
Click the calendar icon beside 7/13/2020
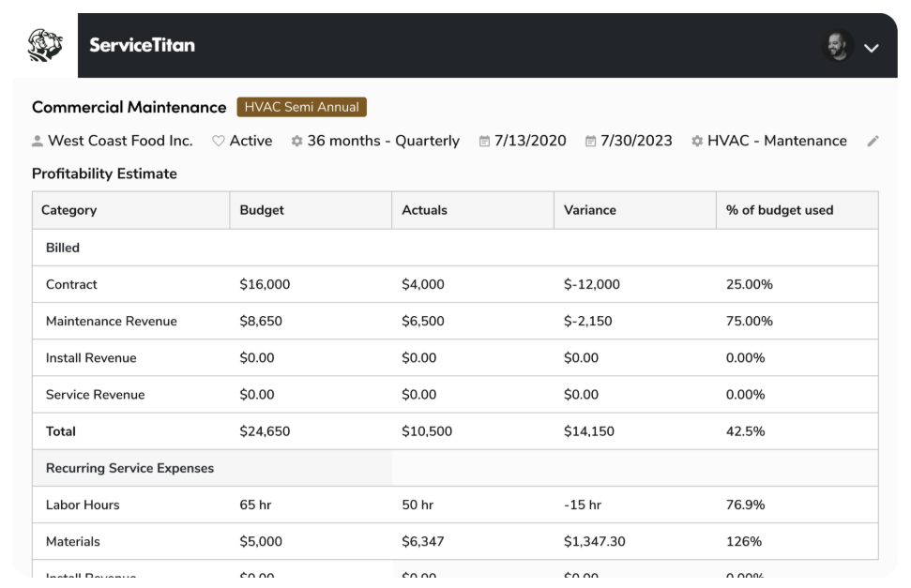coord(484,142)
